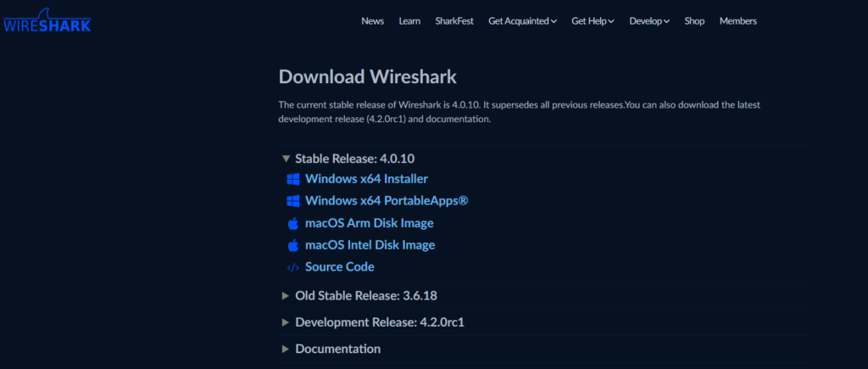Go to the News page
The image size is (868, 369).
[372, 21]
